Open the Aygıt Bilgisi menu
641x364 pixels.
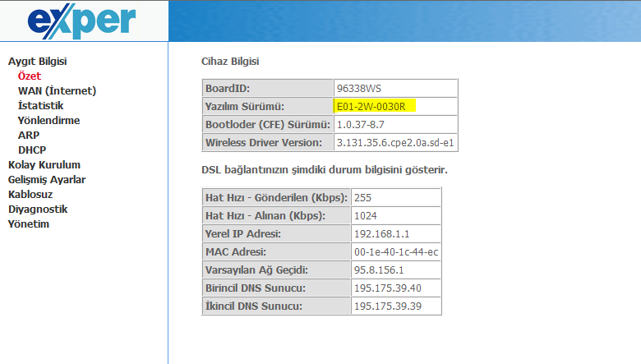(38, 62)
